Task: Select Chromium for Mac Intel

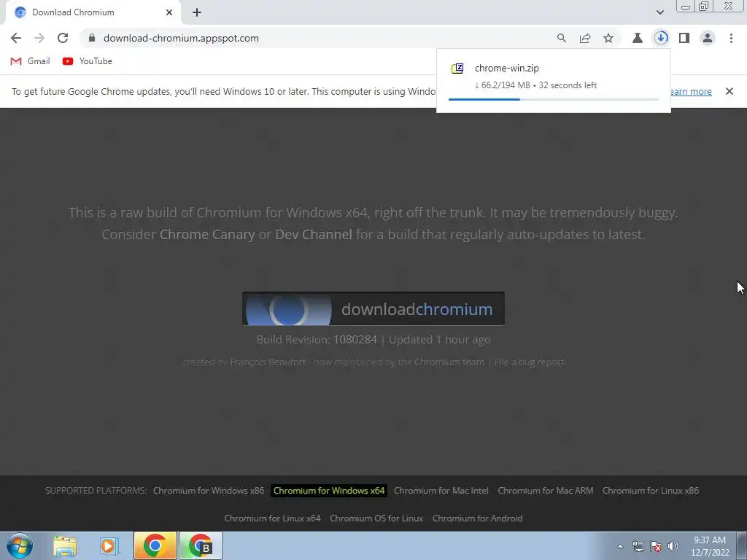Action: (x=441, y=491)
